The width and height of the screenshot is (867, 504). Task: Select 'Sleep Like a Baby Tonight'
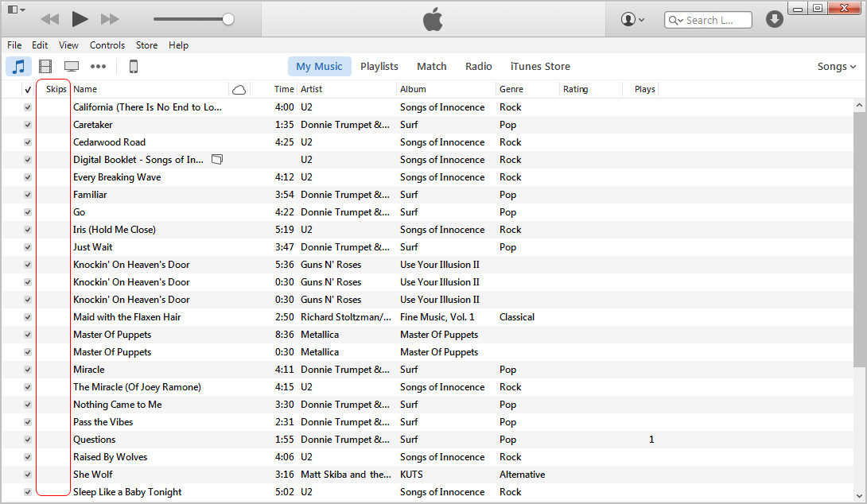coord(127,492)
